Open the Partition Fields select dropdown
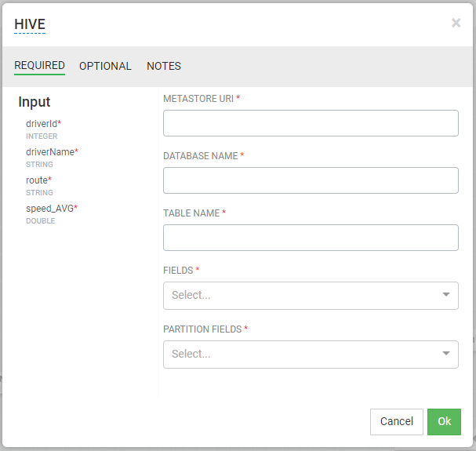This screenshot has width=476, height=451. point(311,355)
